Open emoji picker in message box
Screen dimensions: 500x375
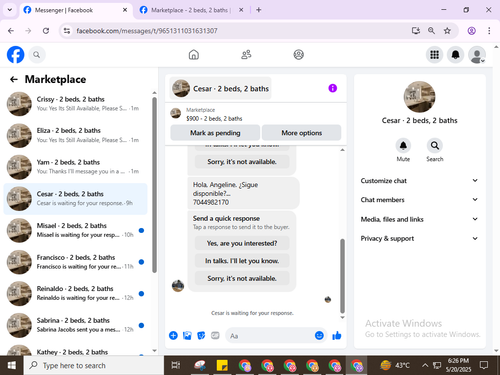click(319, 335)
